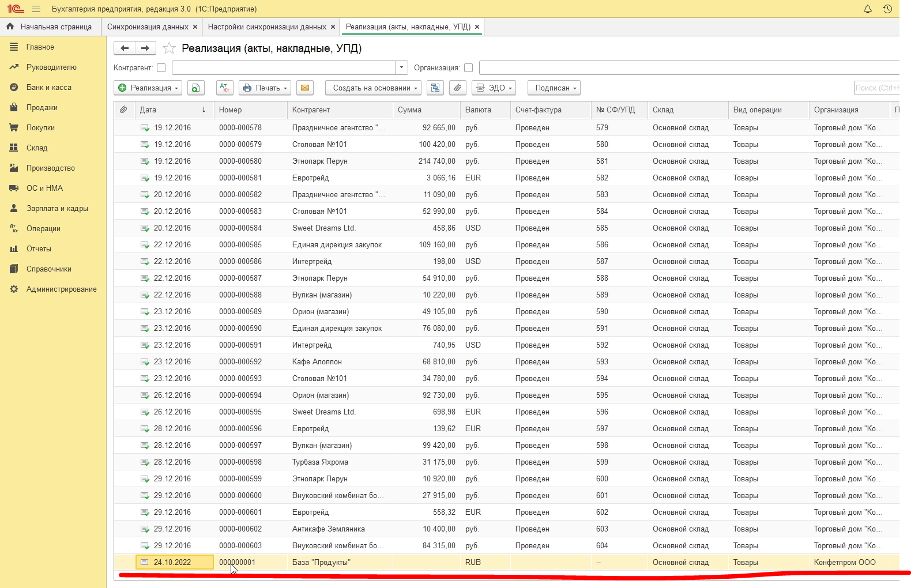
Task: Click the send by email envelope icon
Action: (305, 88)
